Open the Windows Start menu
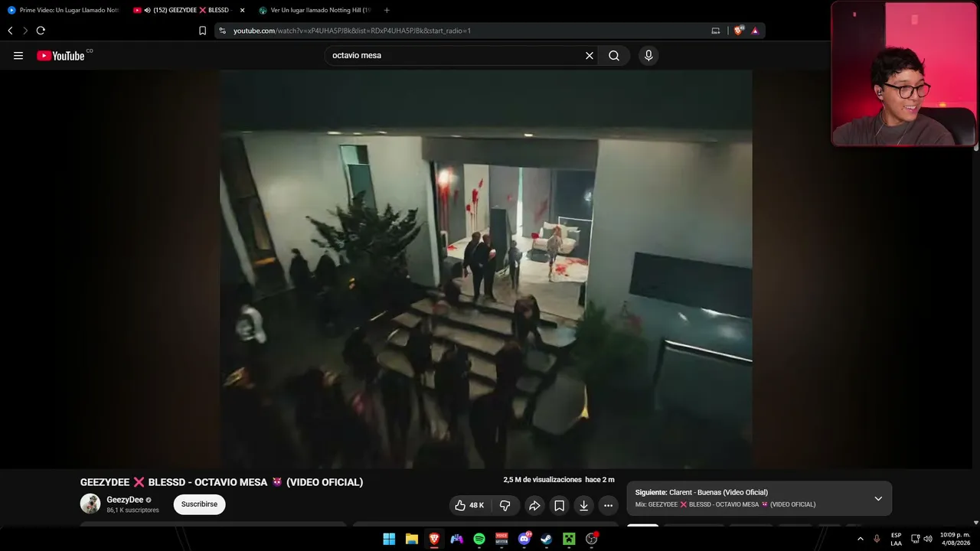 [x=389, y=539]
